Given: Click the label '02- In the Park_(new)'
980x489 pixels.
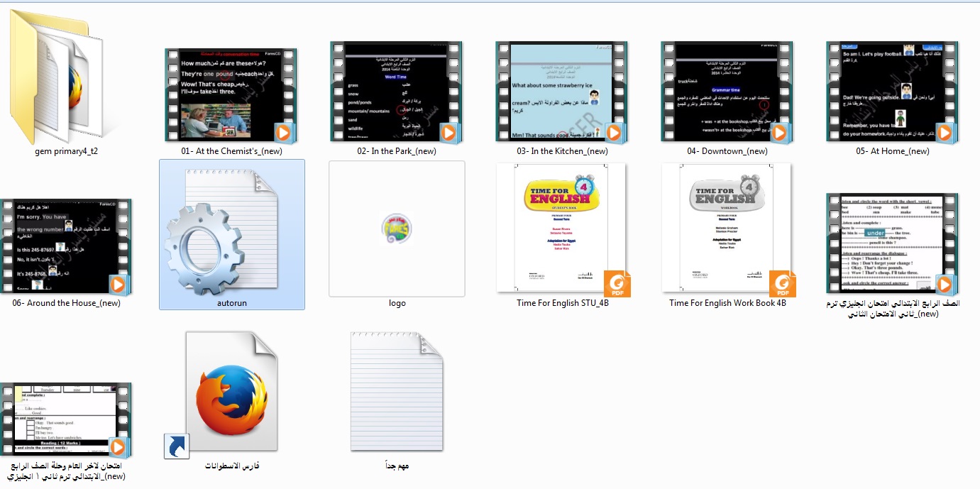Looking at the screenshot, I should click(x=397, y=151).
